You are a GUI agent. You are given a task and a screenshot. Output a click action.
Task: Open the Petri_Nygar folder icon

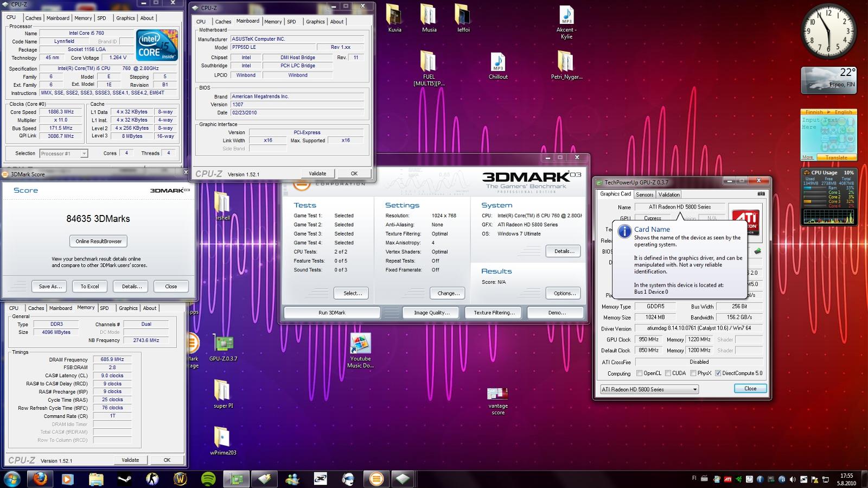(x=566, y=65)
